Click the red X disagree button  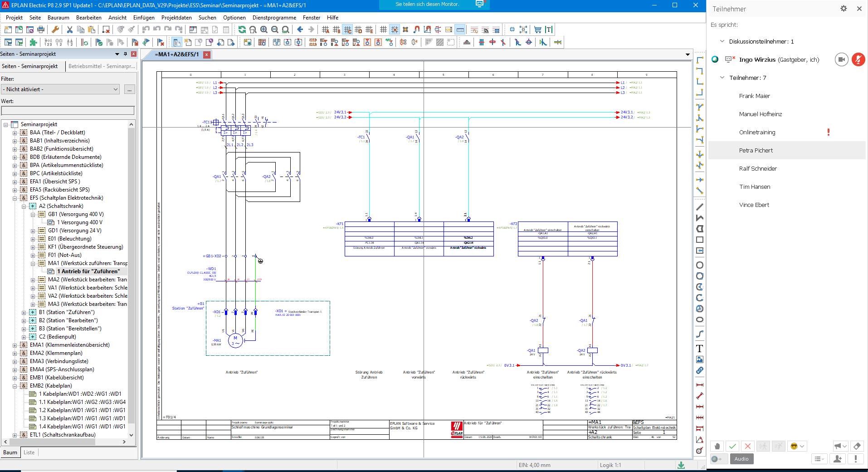747,446
